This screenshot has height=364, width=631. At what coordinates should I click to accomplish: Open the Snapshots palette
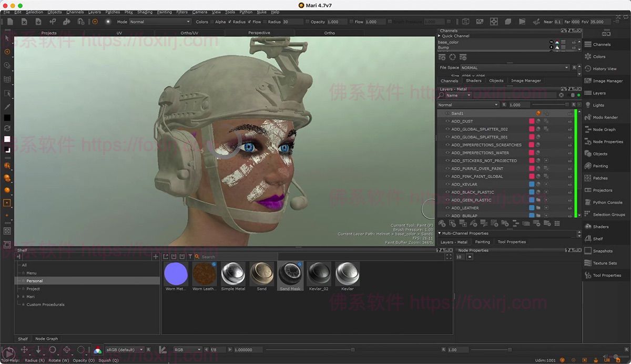pyautogui.click(x=603, y=251)
